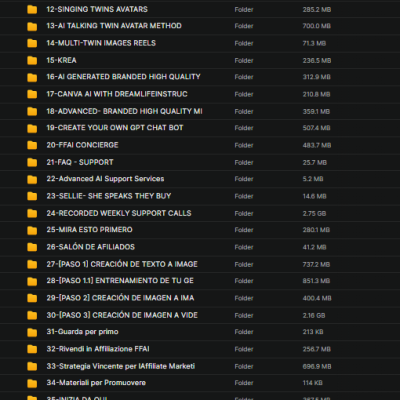Highlight 28-[PASO 1.1] ENTRENAMIENTO DE TU GE name
The width and height of the screenshot is (400, 400).
pos(120,281)
